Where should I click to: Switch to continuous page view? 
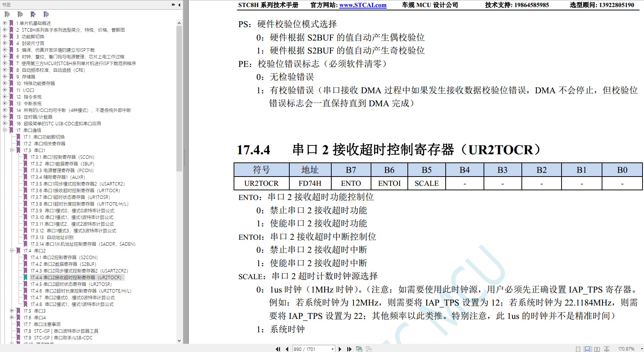[x=587, y=349]
